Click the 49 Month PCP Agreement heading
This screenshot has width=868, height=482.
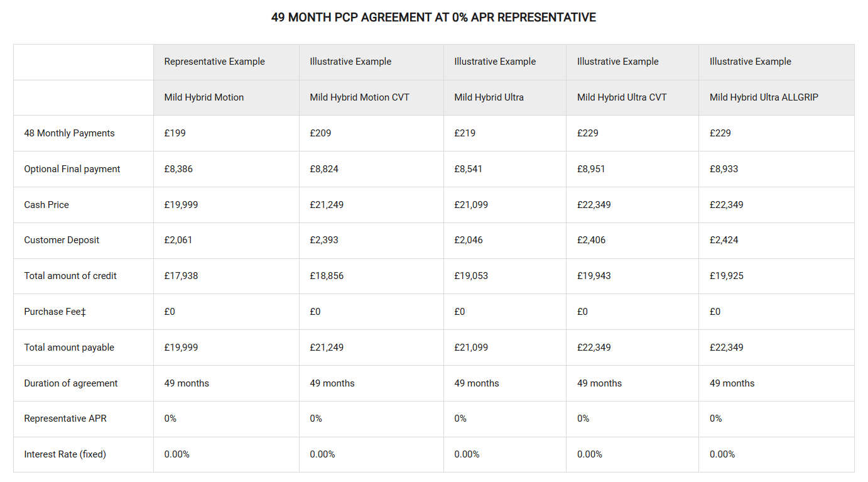[x=433, y=18]
